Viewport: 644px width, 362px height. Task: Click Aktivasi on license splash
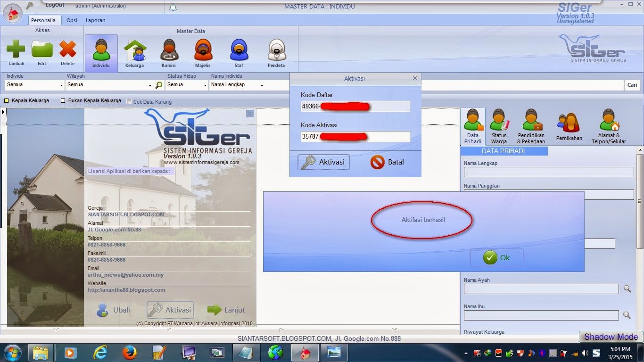[x=170, y=310]
